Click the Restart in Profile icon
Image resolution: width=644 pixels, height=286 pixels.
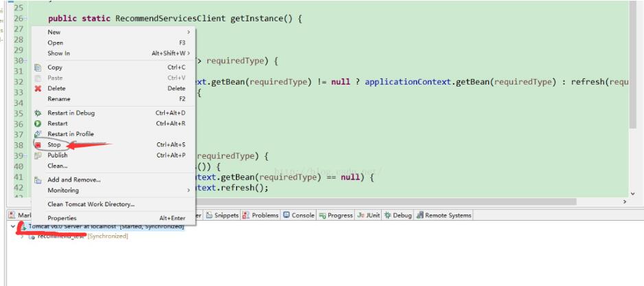pos(38,134)
